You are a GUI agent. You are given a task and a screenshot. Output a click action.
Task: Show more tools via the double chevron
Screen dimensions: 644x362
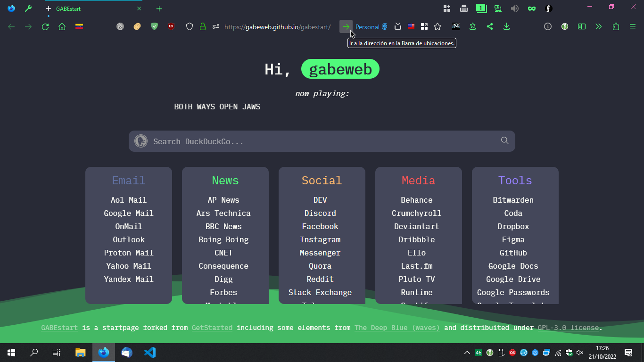click(x=599, y=27)
